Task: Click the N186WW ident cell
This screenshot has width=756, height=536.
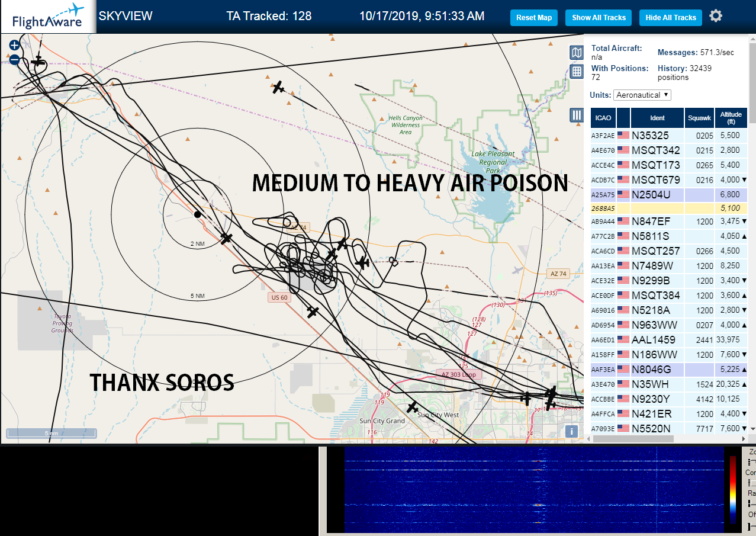Action: tap(657, 354)
